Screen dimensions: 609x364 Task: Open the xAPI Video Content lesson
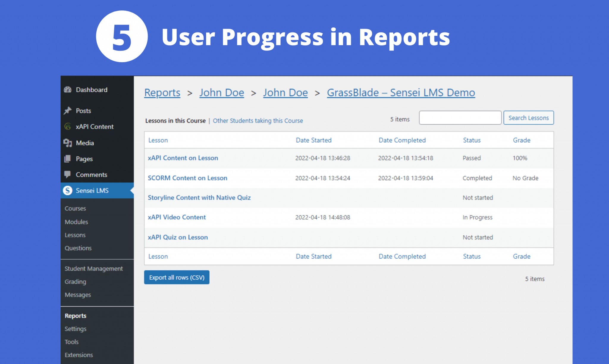pyautogui.click(x=177, y=217)
